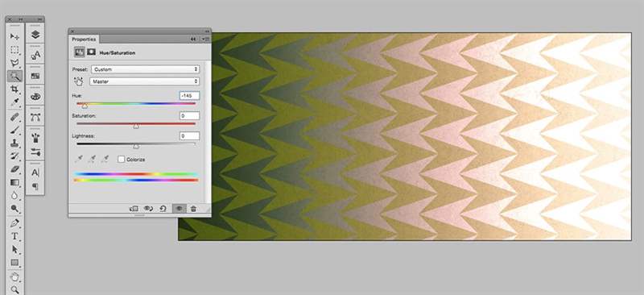The height and width of the screenshot is (295, 644).
Task: Open the Adjustments thumbnail panel icon
Action: tap(35, 76)
